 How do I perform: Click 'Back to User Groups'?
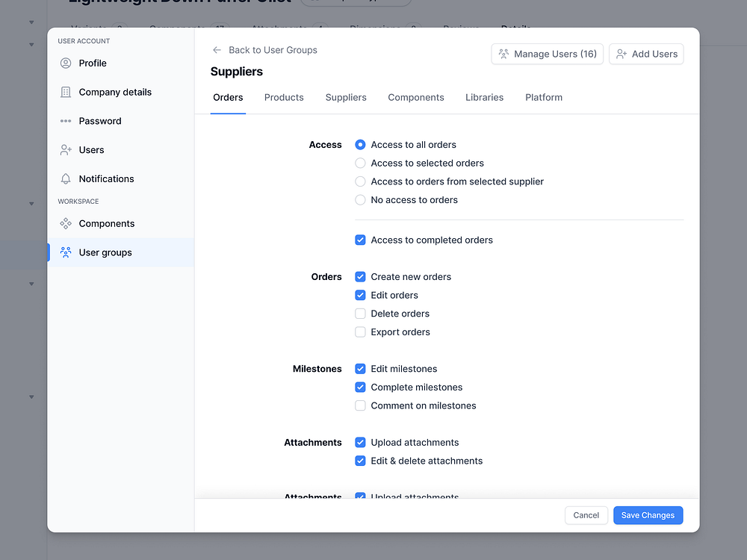pyautogui.click(x=273, y=50)
